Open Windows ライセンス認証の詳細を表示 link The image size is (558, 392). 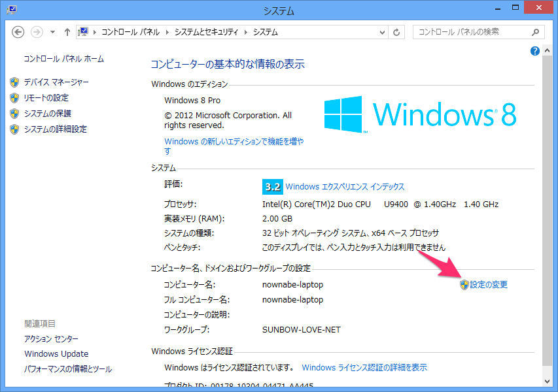coord(364,367)
